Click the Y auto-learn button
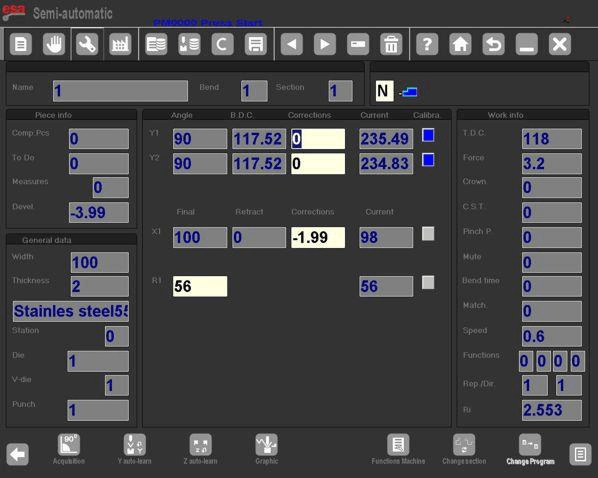Screen dimensions: 598x478 (134, 449)
